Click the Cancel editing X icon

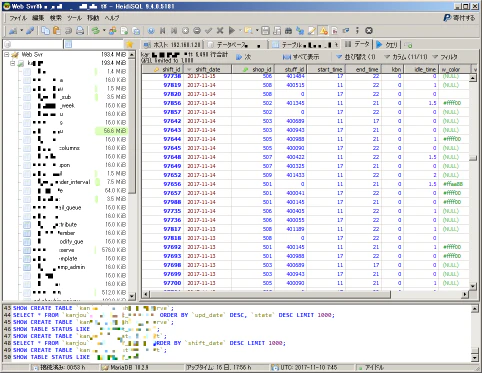click(x=220, y=31)
